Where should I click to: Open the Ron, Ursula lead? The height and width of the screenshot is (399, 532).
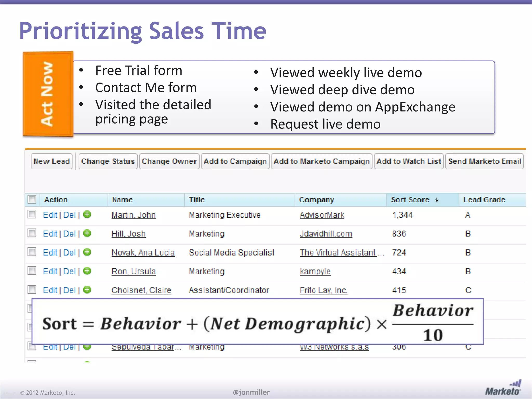point(134,271)
